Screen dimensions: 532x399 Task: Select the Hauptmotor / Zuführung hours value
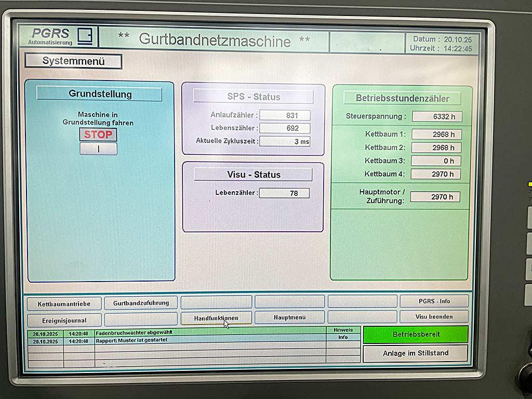435,197
